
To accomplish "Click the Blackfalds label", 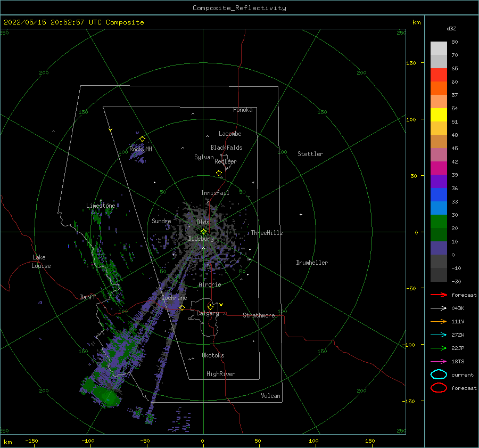I will (226, 148).
